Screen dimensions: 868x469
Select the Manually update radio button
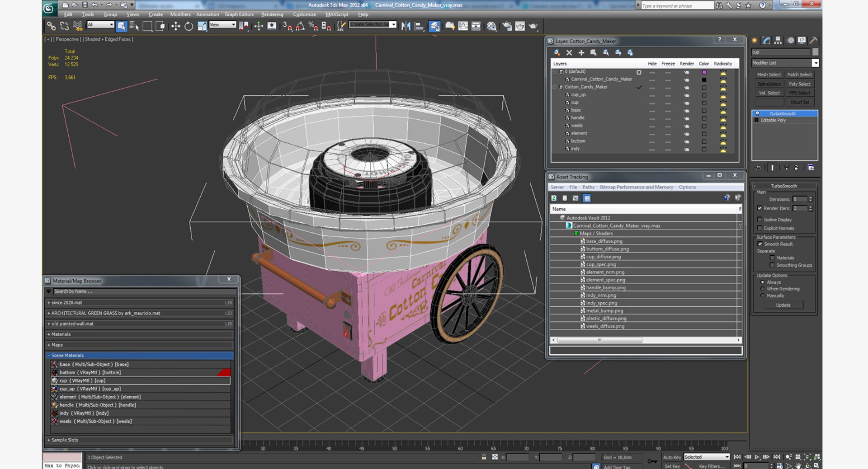click(x=763, y=295)
